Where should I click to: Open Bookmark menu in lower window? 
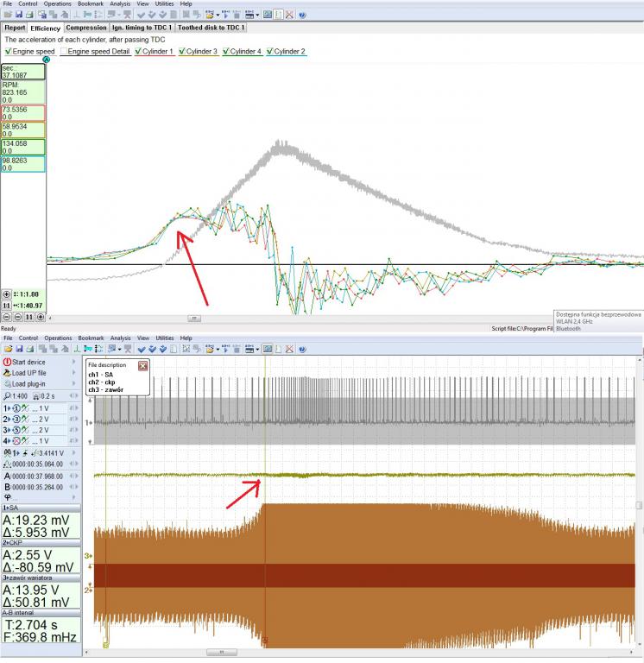[91, 338]
